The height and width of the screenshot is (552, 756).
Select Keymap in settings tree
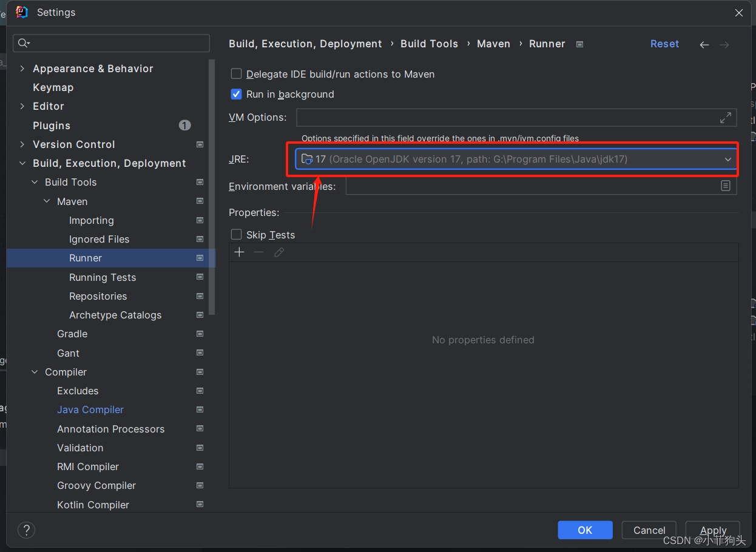[53, 87]
